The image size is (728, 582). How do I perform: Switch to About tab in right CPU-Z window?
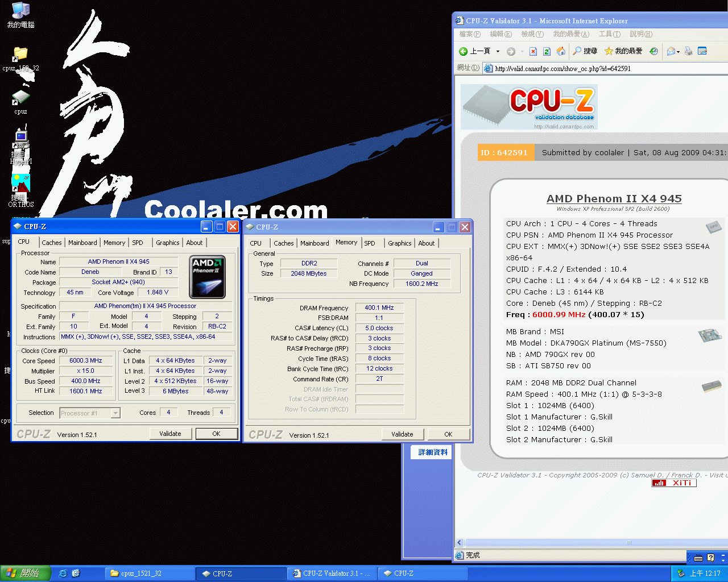(427, 243)
